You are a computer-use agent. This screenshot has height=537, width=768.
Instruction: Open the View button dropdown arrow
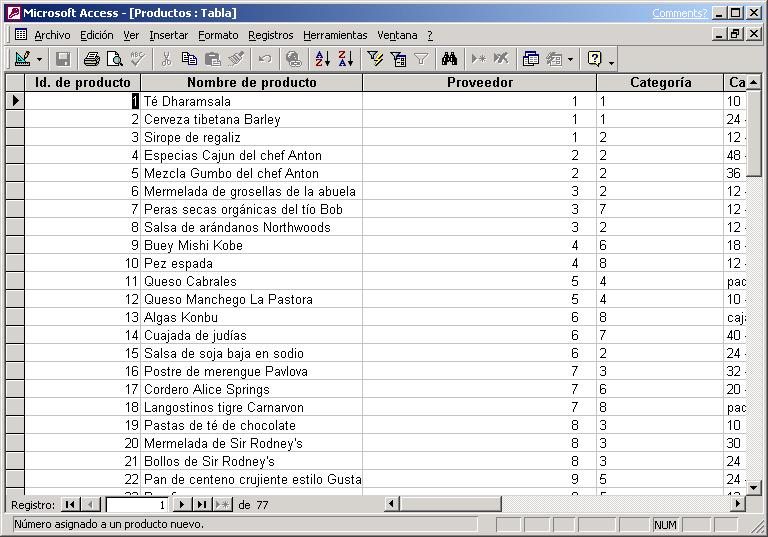coord(40,60)
